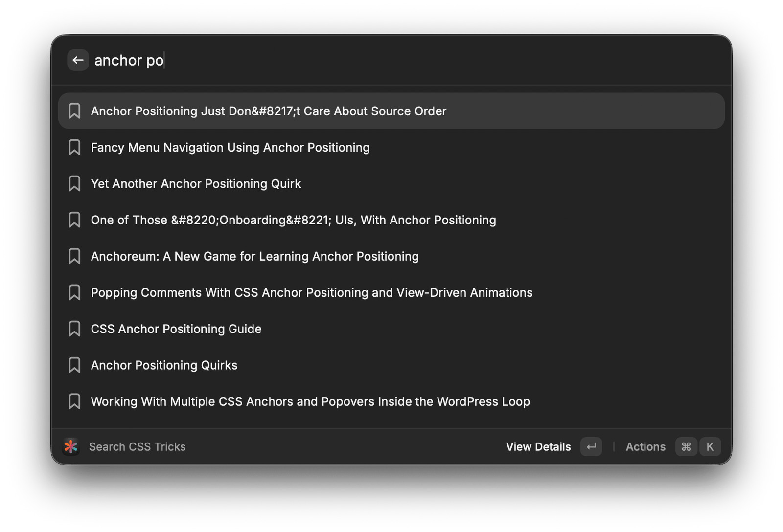Select Yet Another Anchor Positioning Quirk
Image resolution: width=783 pixels, height=532 pixels.
point(196,183)
